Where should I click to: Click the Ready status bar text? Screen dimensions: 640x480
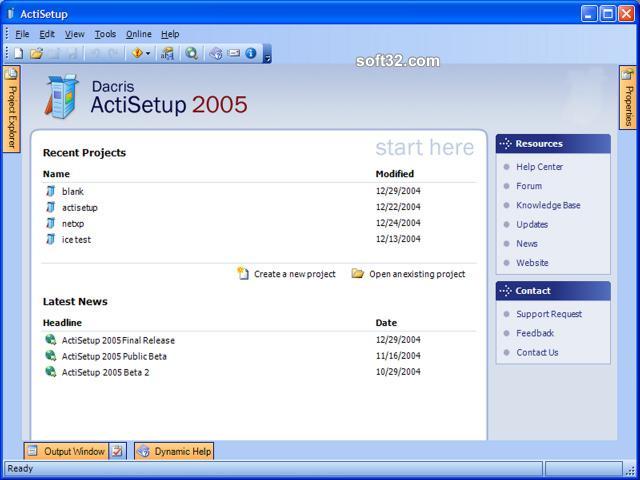pyautogui.click(x=20, y=469)
